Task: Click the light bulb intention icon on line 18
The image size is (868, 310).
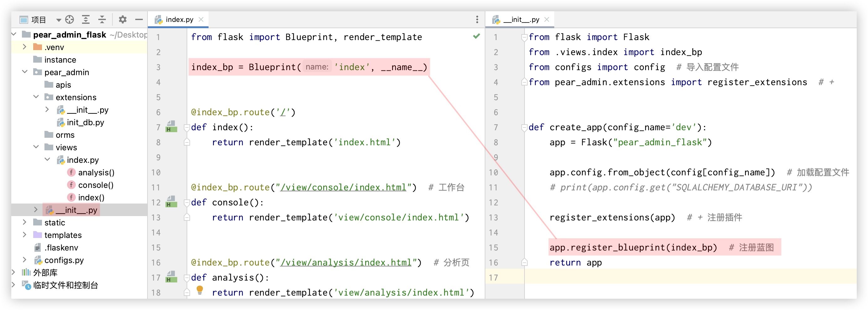Action: point(200,289)
